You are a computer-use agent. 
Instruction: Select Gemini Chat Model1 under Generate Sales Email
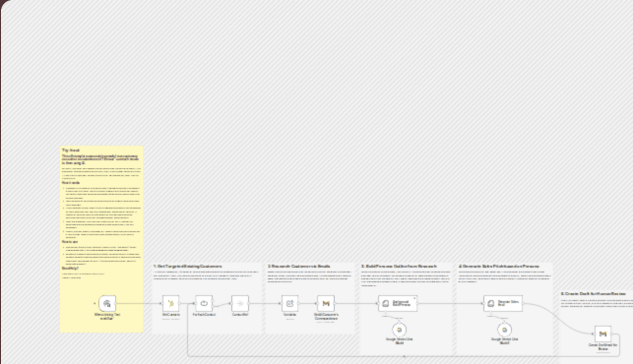coord(505,330)
